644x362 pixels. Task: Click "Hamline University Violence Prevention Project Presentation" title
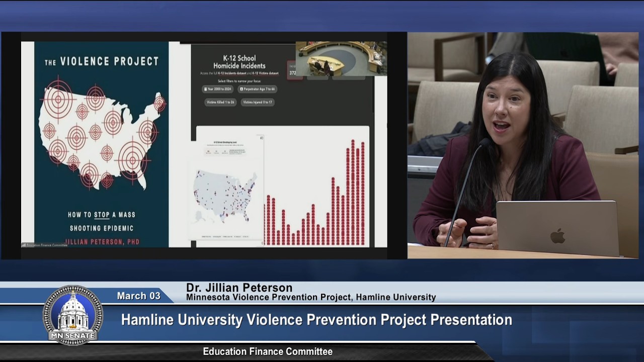316,320
